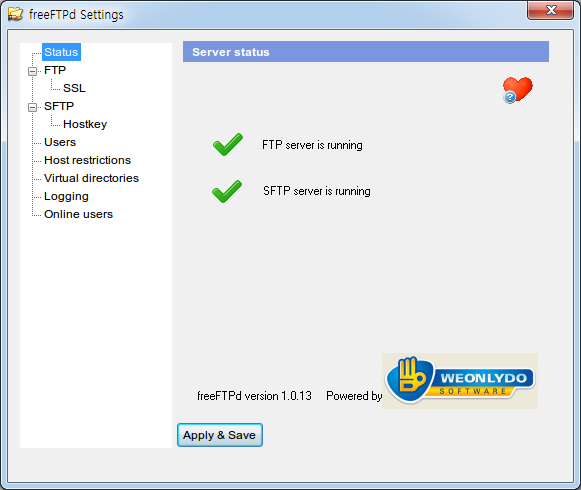This screenshot has width=581, height=490.
Task: Close the freeFTPd Settings window
Action: [x=551, y=10]
